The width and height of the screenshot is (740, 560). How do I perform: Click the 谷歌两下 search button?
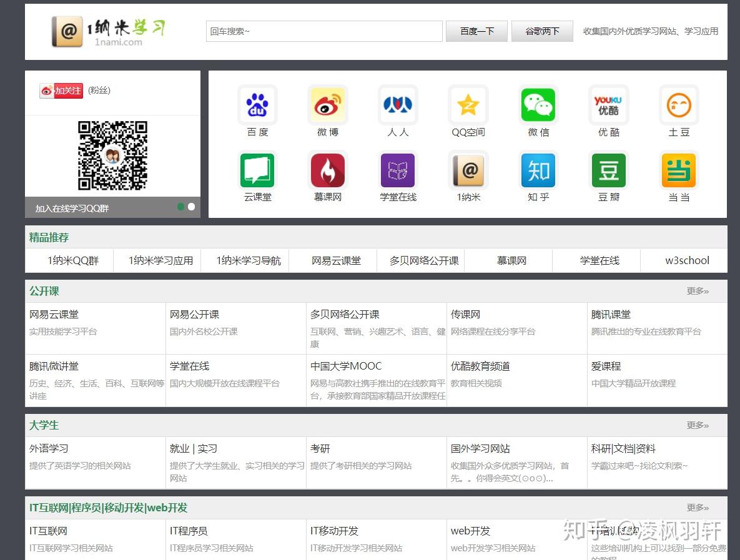pos(542,31)
